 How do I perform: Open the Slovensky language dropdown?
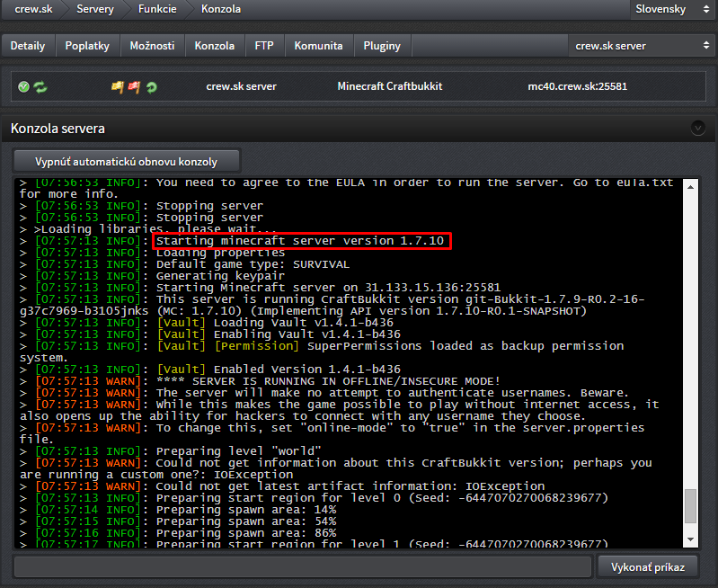pos(672,9)
